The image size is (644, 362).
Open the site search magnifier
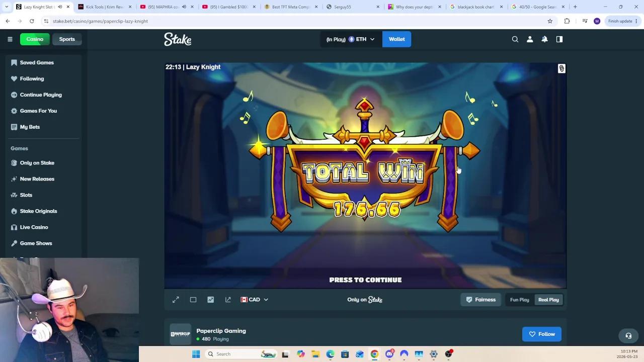coord(515,39)
